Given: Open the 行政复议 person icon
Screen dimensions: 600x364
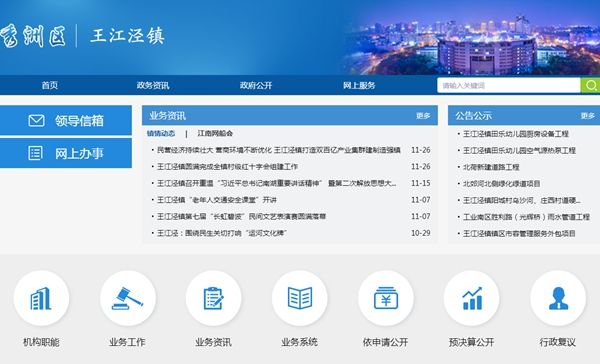Looking at the screenshot, I should (x=558, y=298).
